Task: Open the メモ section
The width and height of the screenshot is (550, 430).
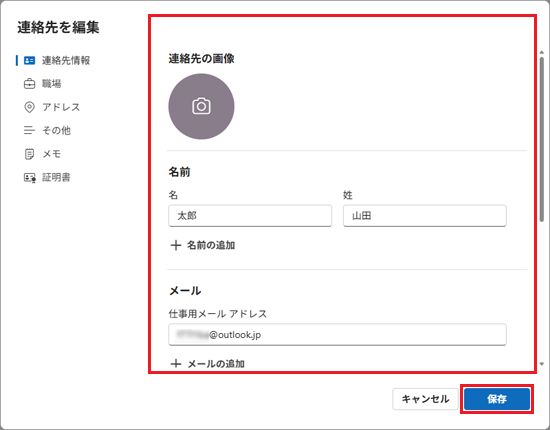Action: 42,154
